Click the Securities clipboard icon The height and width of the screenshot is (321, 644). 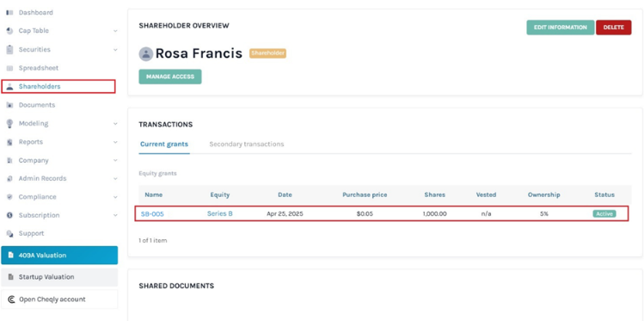9,49
